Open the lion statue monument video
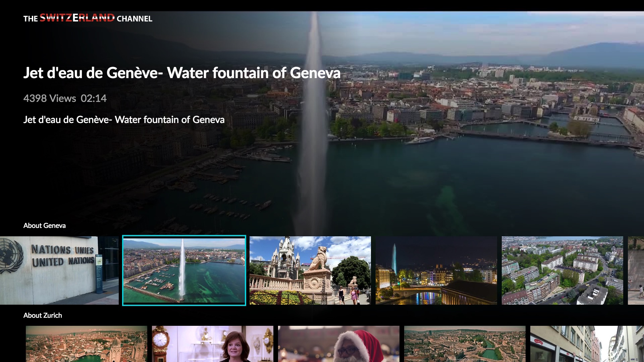Viewport: 644px width, 362px height. coord(310,270)
